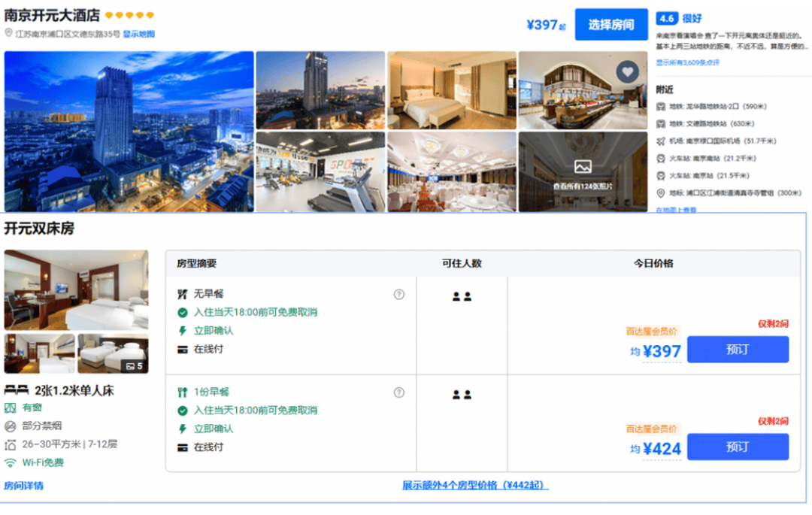Click metro icon beside 文德路地铁站
This screenshot has width=812, height=515.
coord(661,124)
